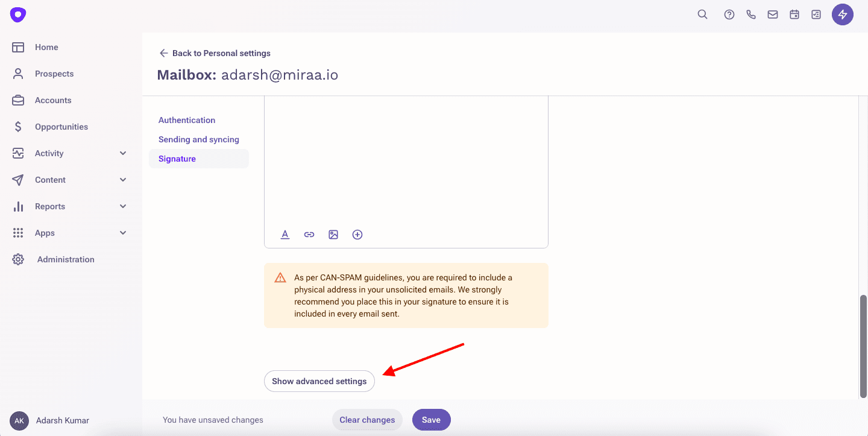
Task: Click the Clear changes button
Action: (x=367, y=420)
